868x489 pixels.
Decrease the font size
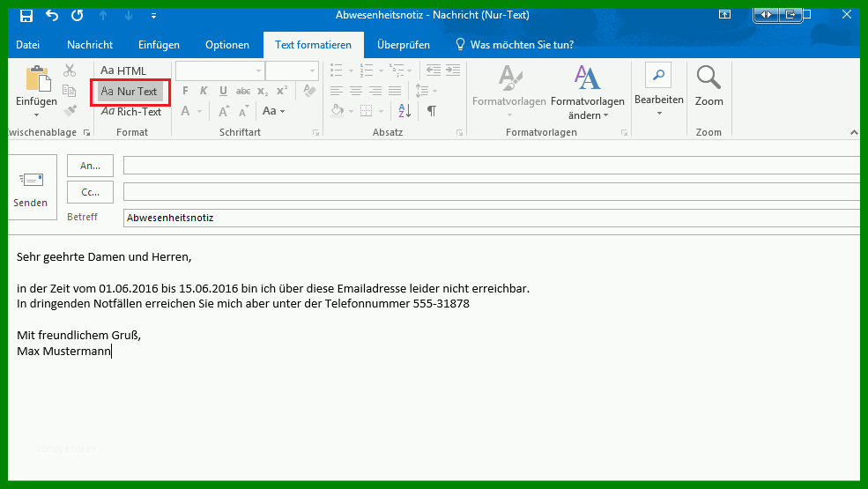pos(243,111)
